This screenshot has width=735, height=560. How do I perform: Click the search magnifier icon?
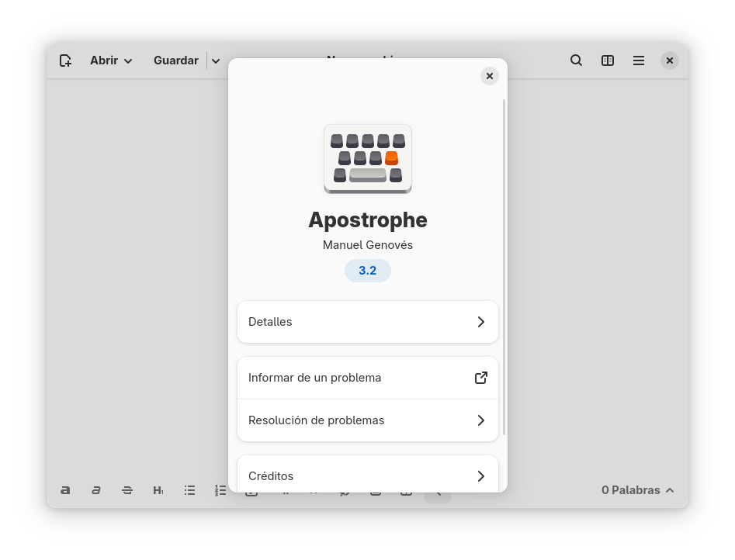point(576,60)
